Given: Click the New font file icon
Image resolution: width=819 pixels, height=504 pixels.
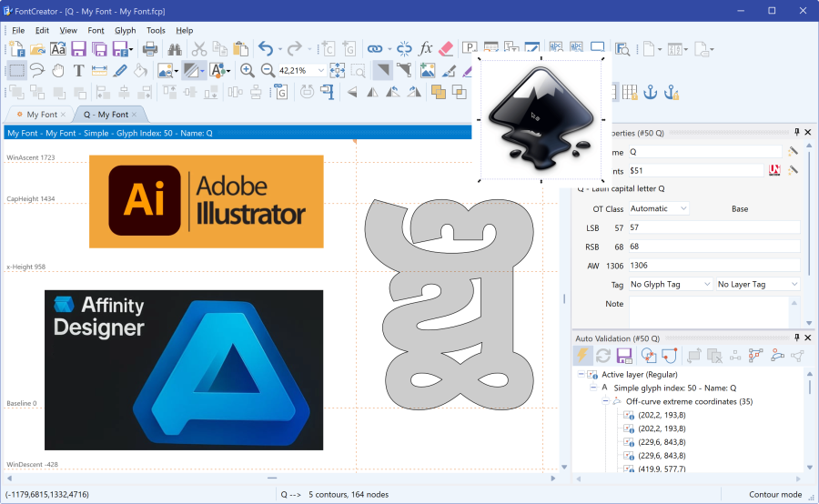Looking at the screenshot, I should click(x=16, y=49).
